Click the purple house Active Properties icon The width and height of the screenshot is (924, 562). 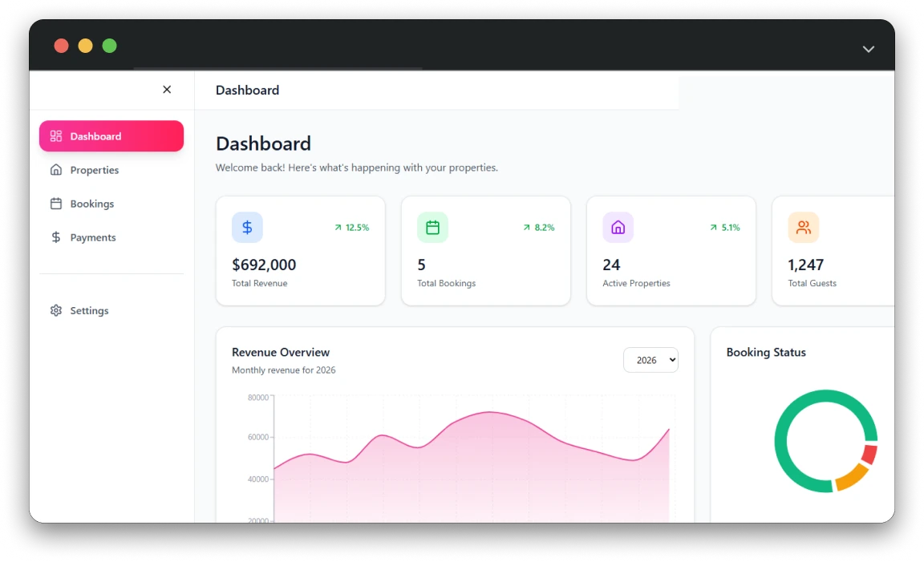(x=618, y=228)
